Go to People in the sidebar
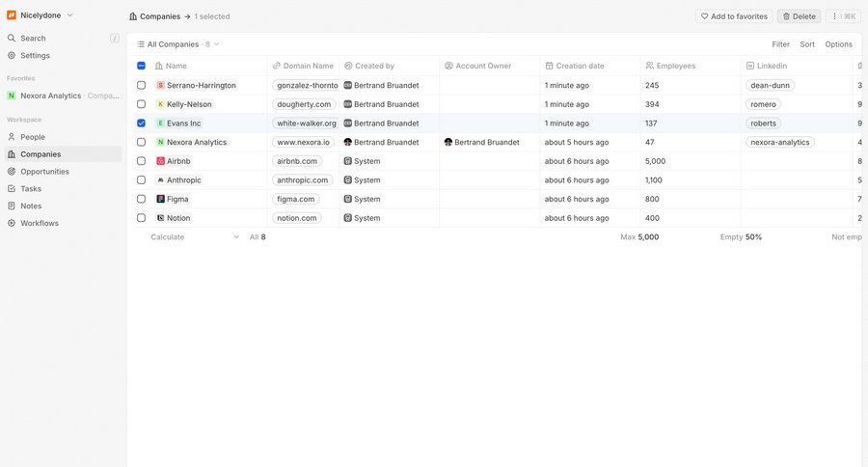Image resolution: width=868 pixels, height=467 pixels. coord(63,137)
